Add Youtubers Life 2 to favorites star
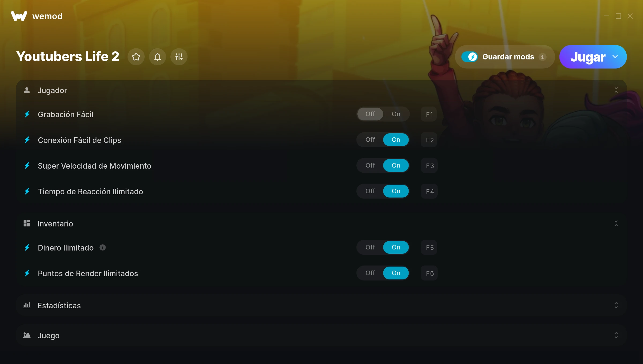The height and width of the screenshot is (364, 643). pos(136,57)
